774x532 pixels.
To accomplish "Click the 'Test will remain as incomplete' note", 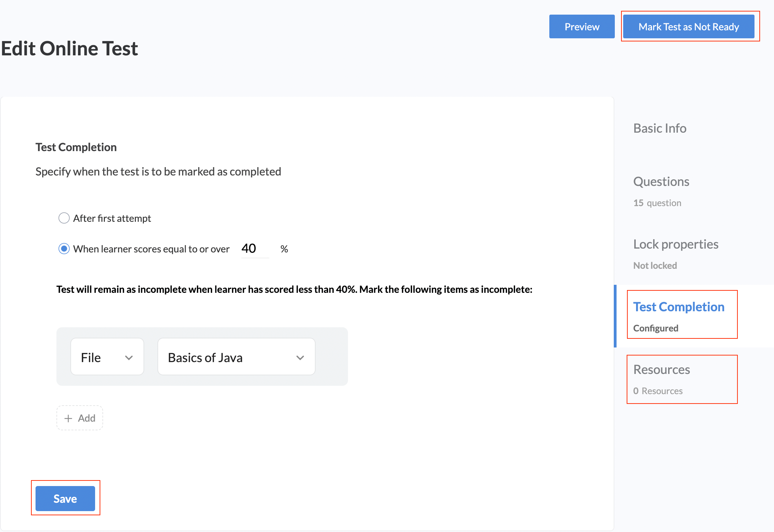I will [x=294, y=289].
